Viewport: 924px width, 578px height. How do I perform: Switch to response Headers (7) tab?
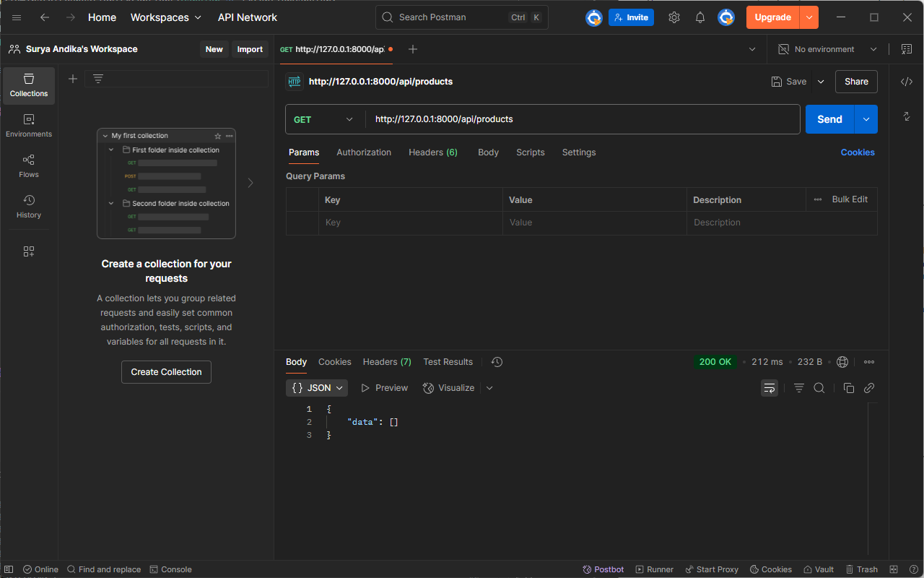(x=387, y=362)
